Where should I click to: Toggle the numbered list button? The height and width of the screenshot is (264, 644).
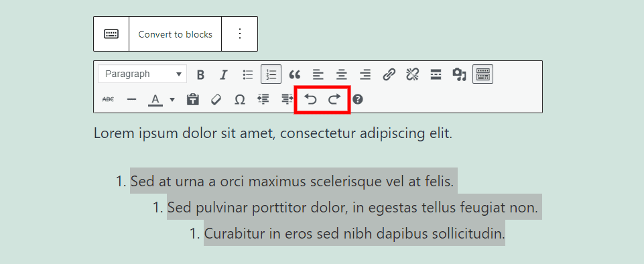(271, 74)
